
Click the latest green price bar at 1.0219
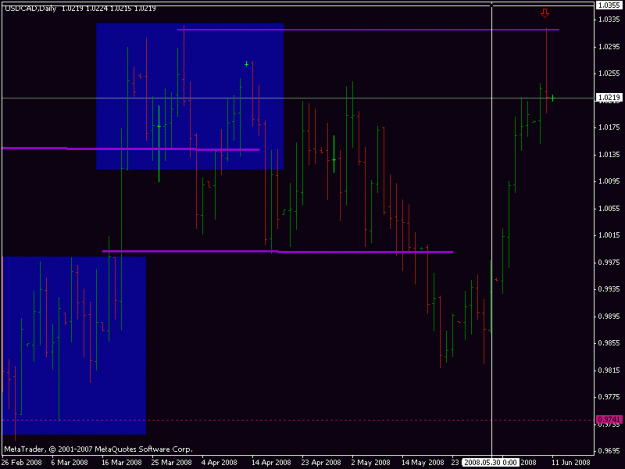tap(552, 98)
